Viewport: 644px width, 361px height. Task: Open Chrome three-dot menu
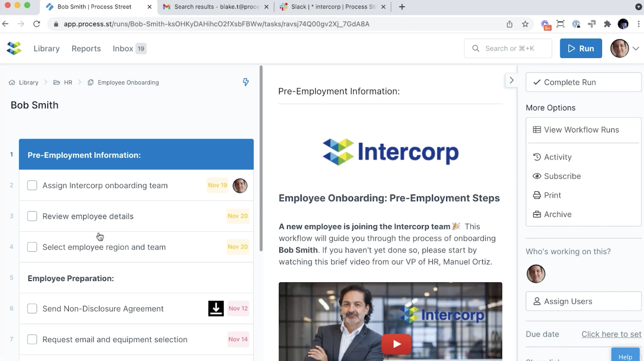click(638, 24)
